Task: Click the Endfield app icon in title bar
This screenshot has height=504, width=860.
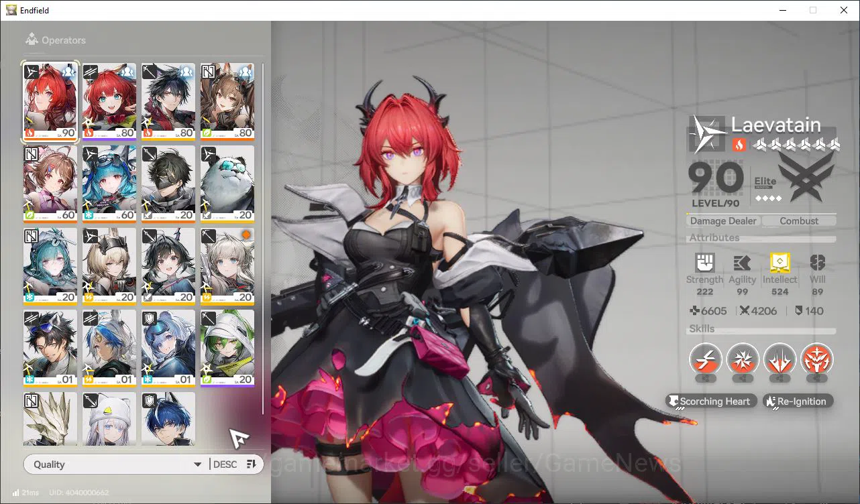Action: tap(11, 10)
